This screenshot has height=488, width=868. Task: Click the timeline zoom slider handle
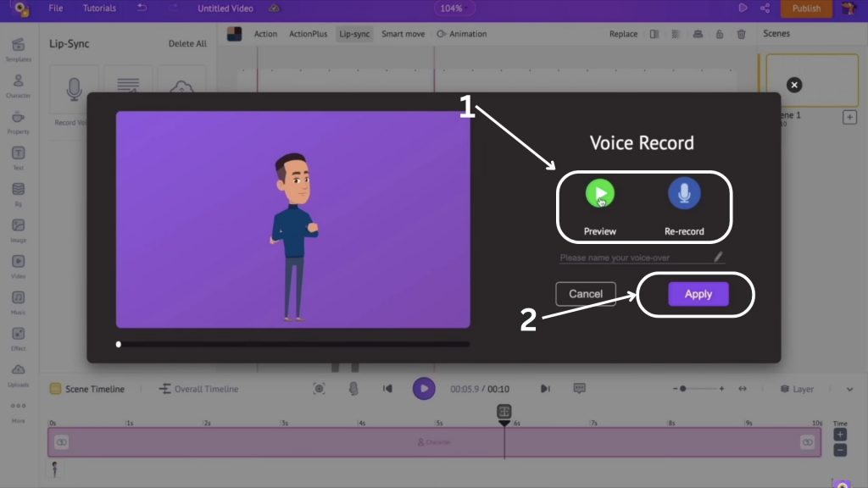[x=682, y=389]
